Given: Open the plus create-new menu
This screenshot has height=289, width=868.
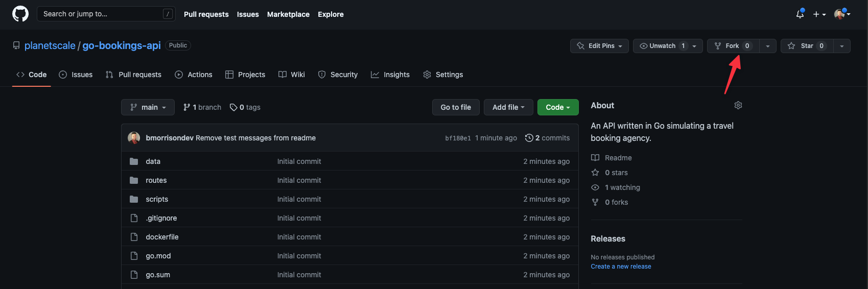Looking at the screenshot, I should pyautogui.click(x=819, y=14).
